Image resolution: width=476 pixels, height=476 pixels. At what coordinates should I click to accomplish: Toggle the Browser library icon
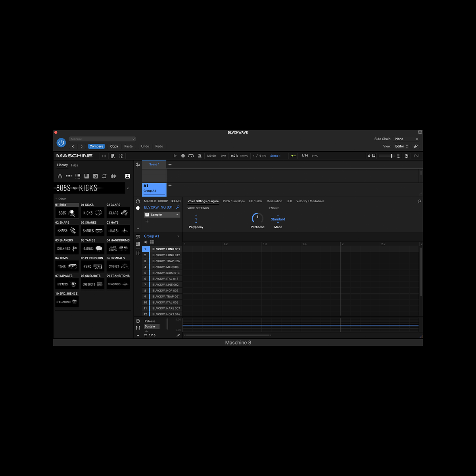113,156
